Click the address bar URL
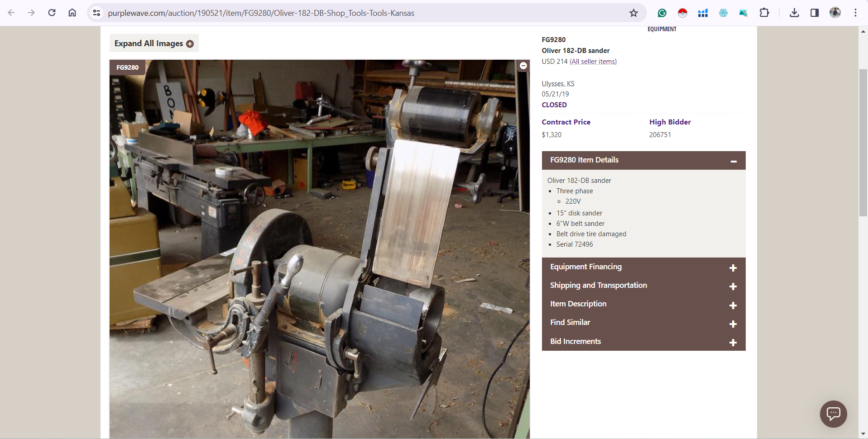This screenshot has height=439, width=868. click(x=261, y=13)
